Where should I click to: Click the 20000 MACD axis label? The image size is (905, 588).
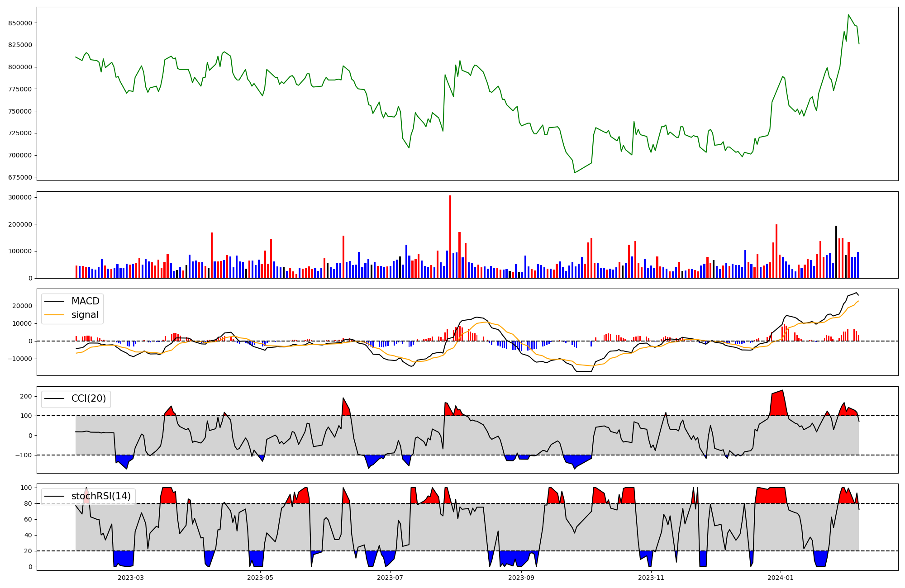(x=23, y=306)
